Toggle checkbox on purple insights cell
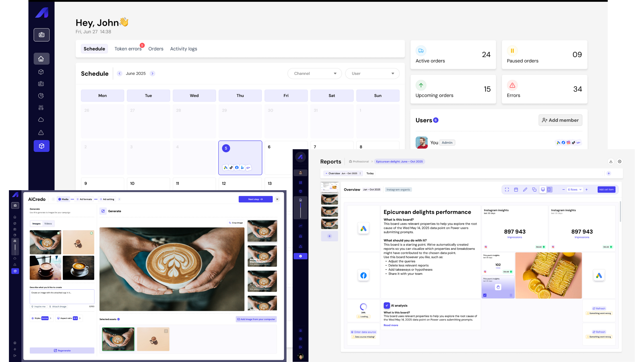Image resolution: width=644 pixels, height=362 pixels. 485,295
